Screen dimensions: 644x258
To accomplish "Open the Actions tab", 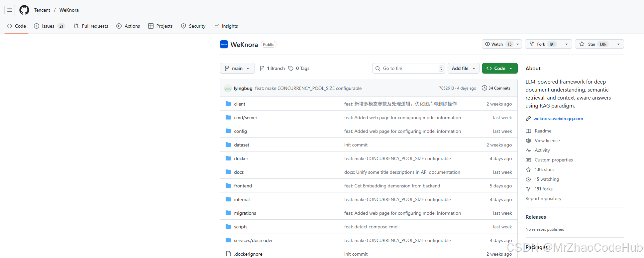I will coord(128,26).
